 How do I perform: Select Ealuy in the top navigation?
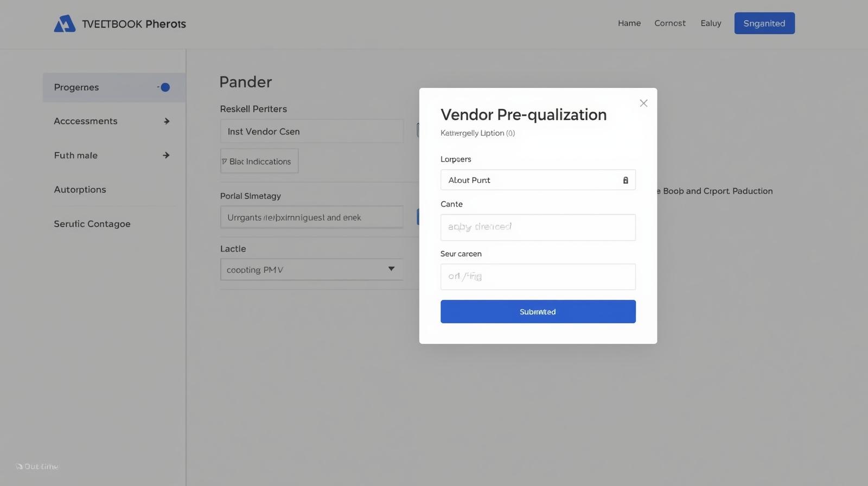pos(711,23)
